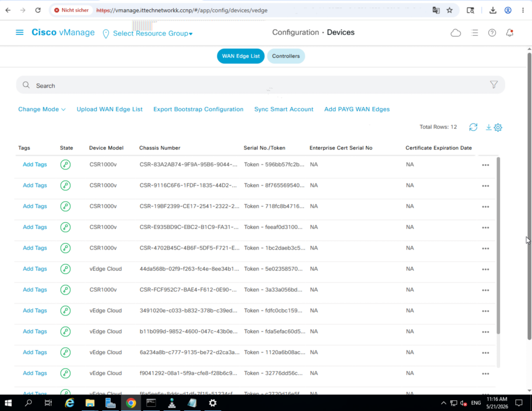Click the Cisco vManage logo

tap(63, 33)
